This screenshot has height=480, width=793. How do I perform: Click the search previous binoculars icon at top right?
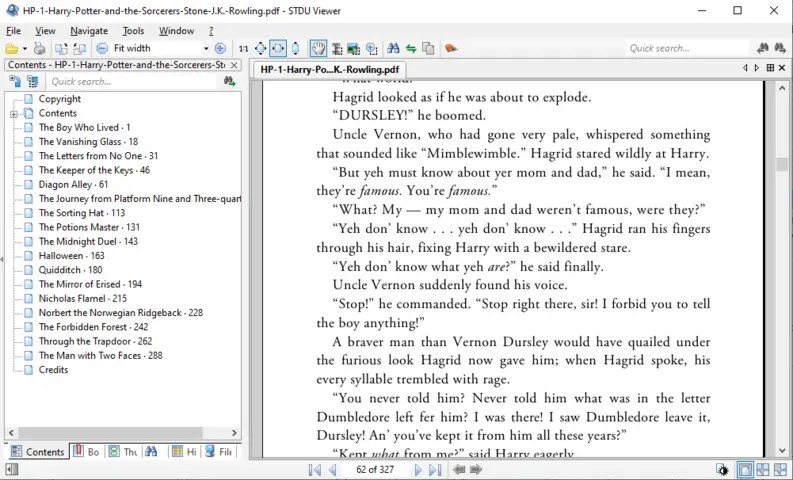[x=763, y=49]
